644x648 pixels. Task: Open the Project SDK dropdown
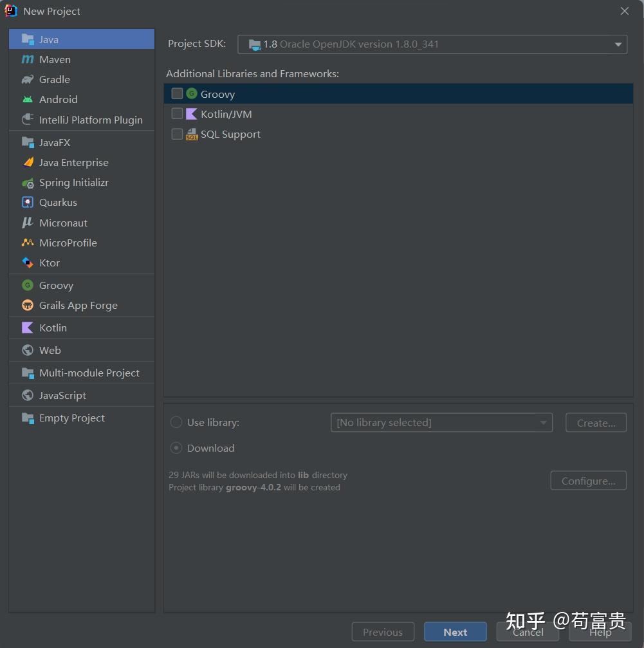(x=432, y=44)
